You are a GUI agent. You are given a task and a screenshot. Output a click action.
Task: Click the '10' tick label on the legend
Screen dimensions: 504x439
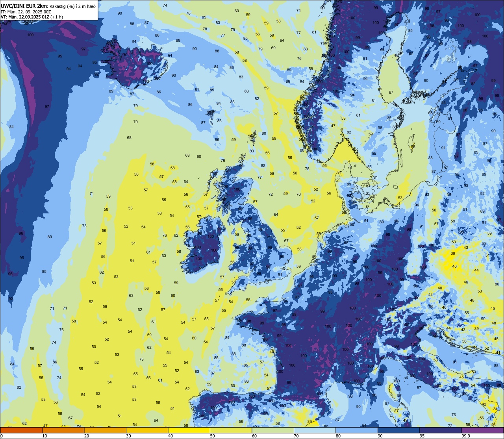tap(44, 436)
